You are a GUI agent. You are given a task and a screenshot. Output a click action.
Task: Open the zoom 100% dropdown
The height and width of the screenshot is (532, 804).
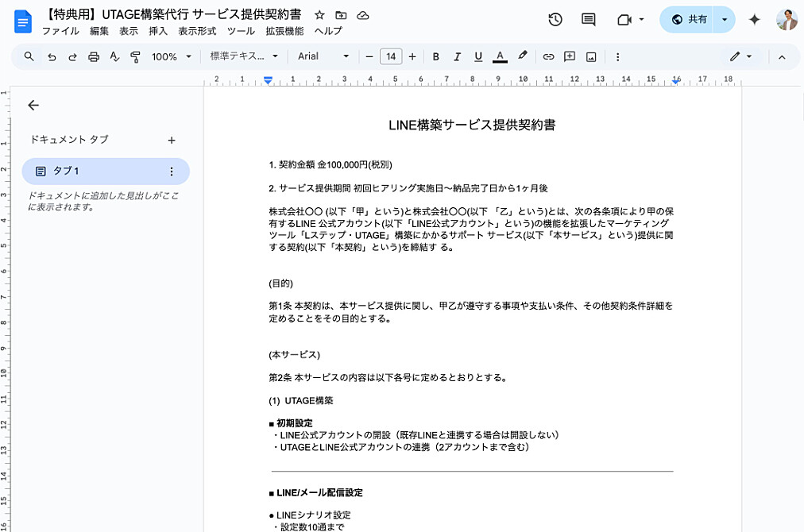point(172,56)
